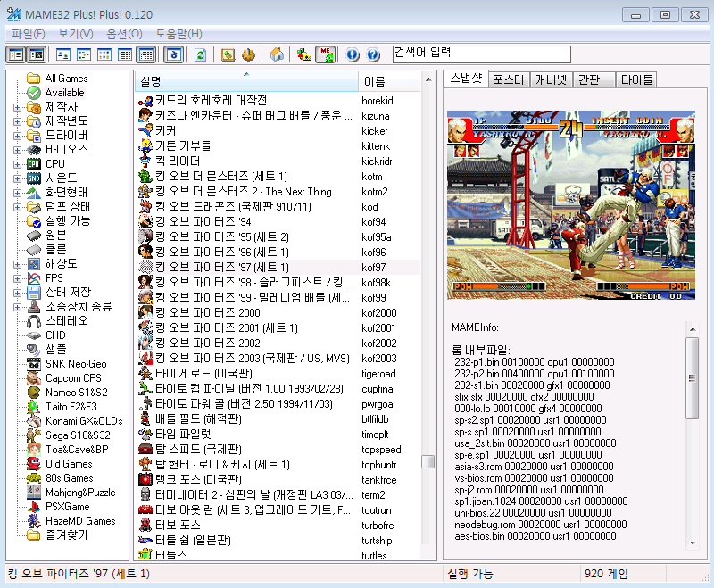The width and height of the screenshot is (714, 588).
Task: Click the kof2002 game icon in list
Action: point(145,344)
